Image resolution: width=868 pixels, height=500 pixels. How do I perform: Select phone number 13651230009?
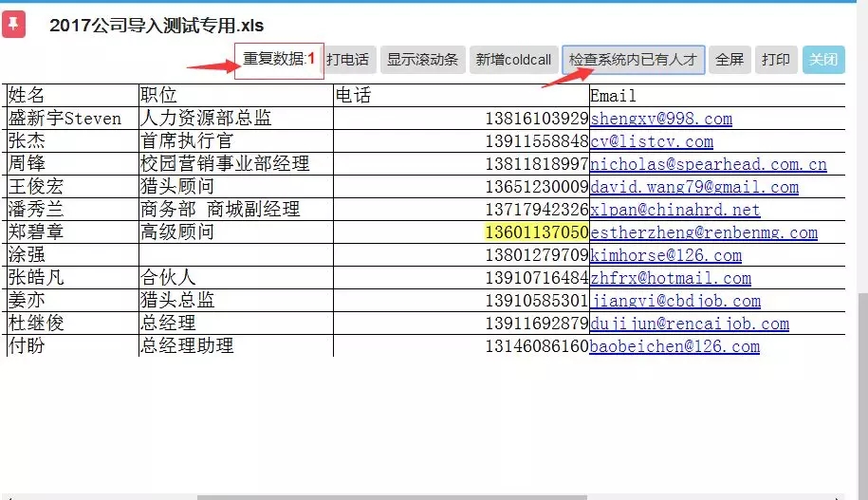[x=536, y=187]
